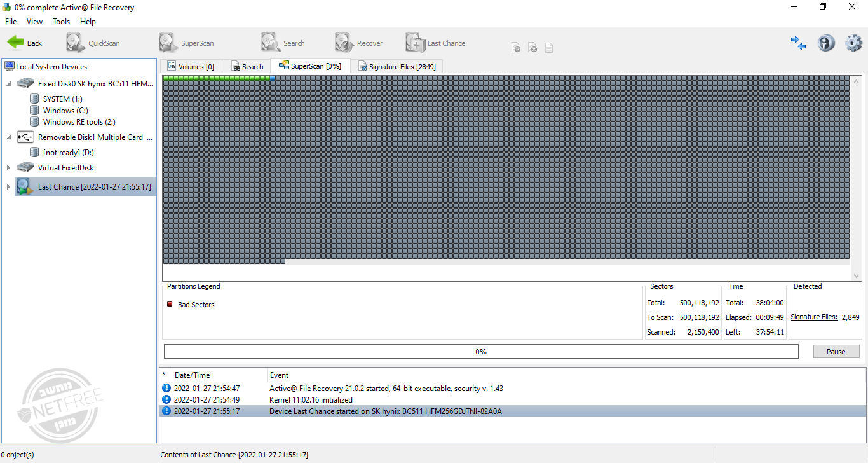
Task: Start a QuickScan from the toolbar
Action: (x=93, y=43)
